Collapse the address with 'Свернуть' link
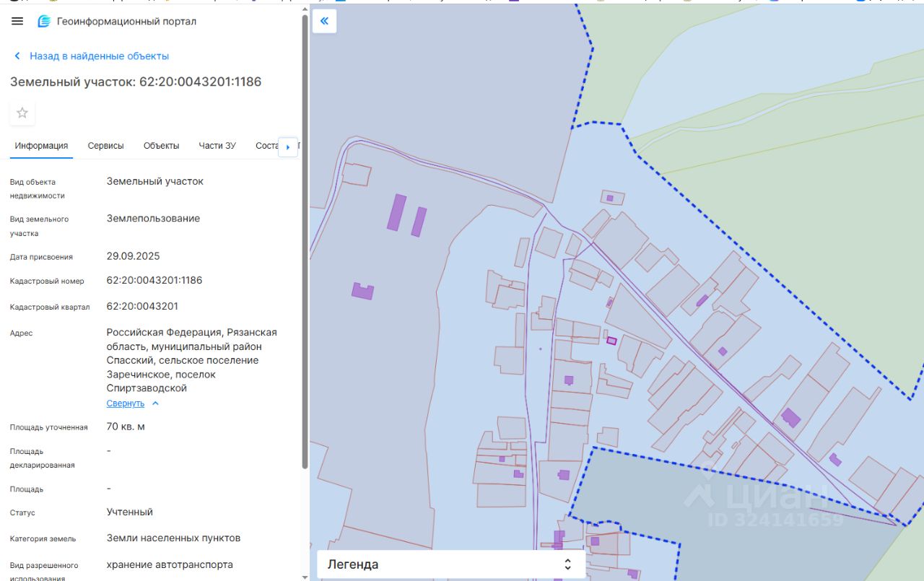This screenshot has height=581, width=924. pos(126,403)
